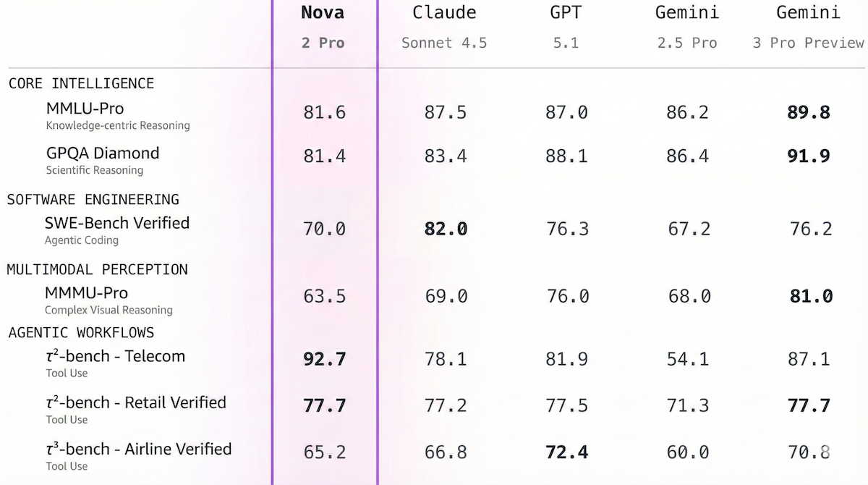This screenshot has width=868, height=485.
Task: Click the bold 91.9 GPQA Diamond score
Action: tap(809, 156)
